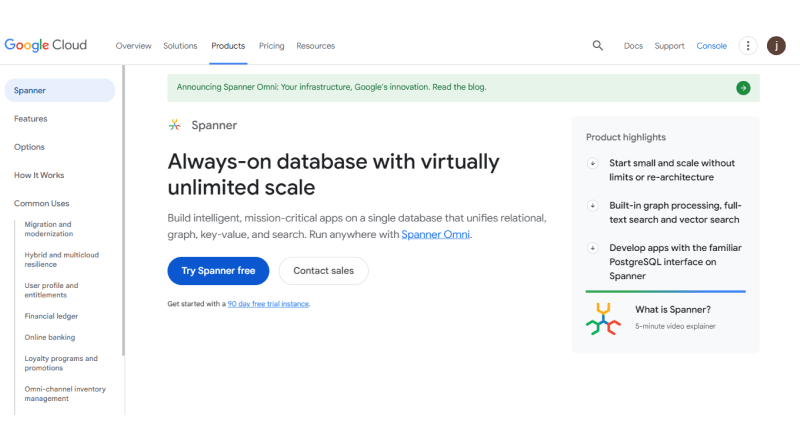Open the Resources nav menu
This screenshot has height=445, width=800.
[315, 46]
